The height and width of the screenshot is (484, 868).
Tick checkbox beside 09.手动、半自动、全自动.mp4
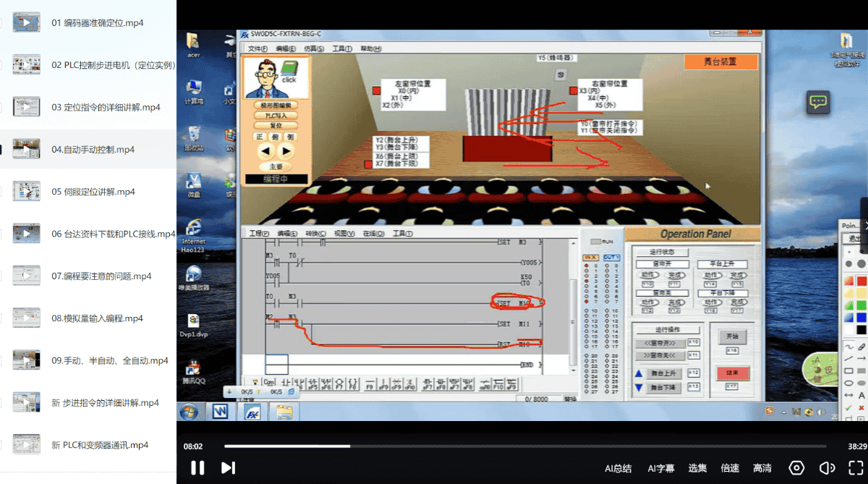pos(1,360)
